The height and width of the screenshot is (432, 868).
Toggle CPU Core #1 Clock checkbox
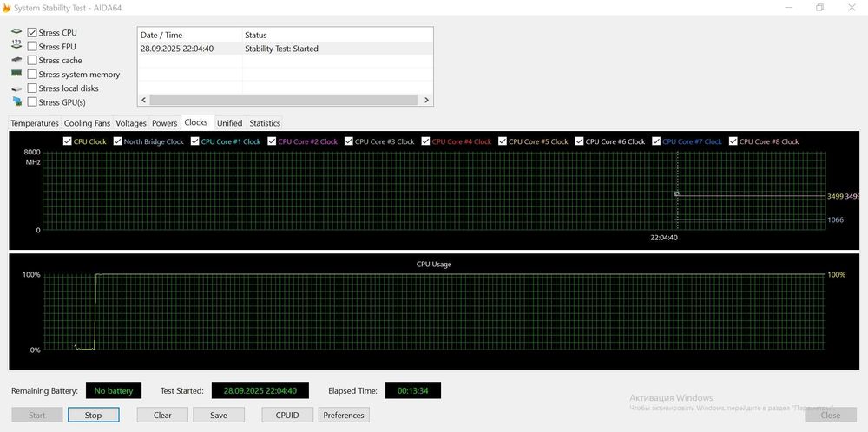pos(194,141)
